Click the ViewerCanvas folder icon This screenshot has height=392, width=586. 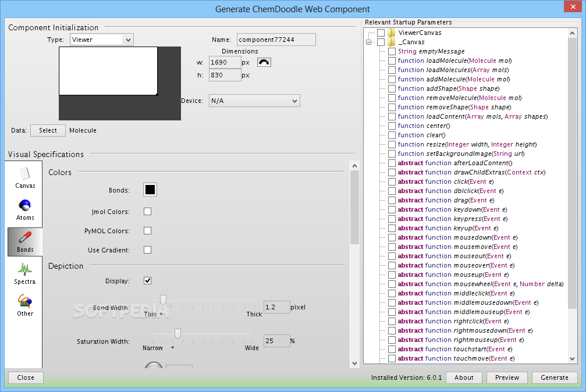[x=391, y=33]
